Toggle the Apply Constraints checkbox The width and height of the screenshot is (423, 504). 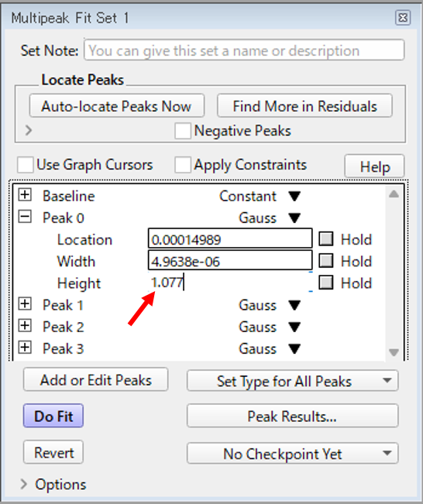pos(183,165)
